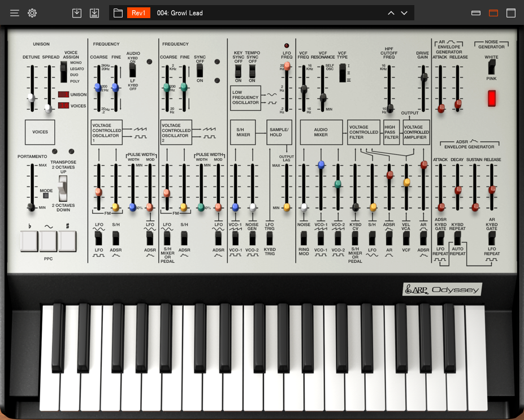Click the next-preset down chevron
The width and height of the screenshot is (524, 420).
point(404,12)
